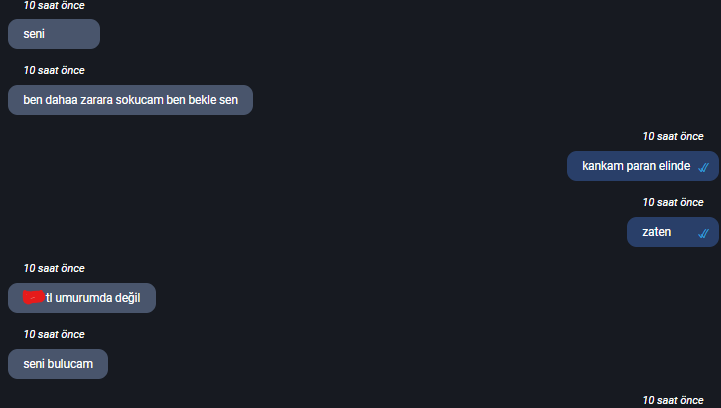Click the red scribble redaction mark
Screen dimensions: 721x408
pyautogui.click(x=34, y=297)
